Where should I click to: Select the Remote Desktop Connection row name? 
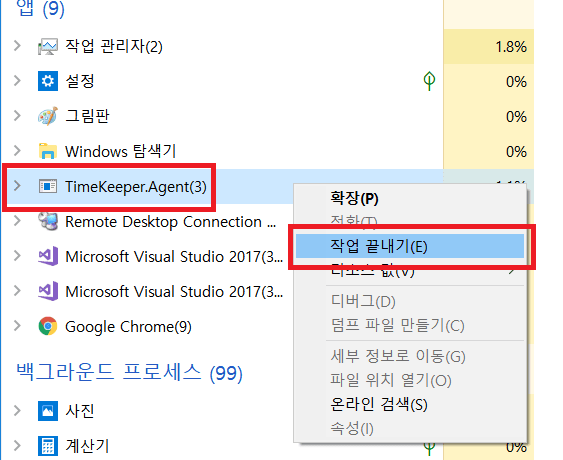coord(171,222)
